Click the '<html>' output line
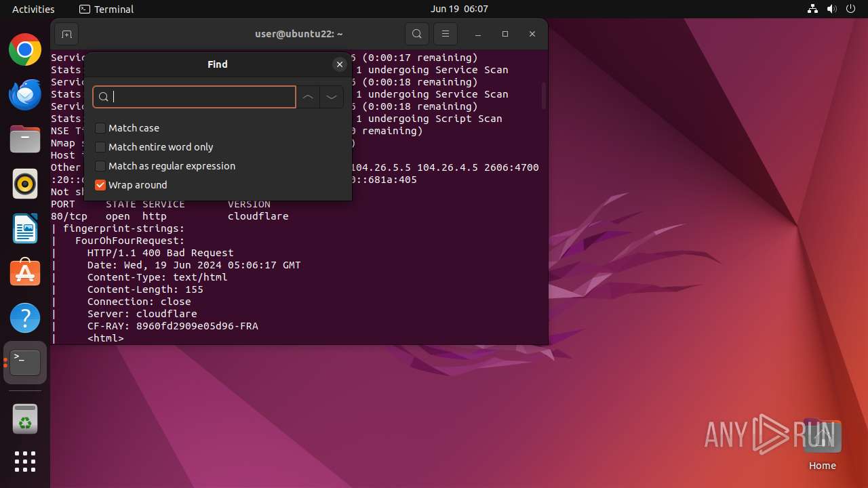 (106, 338)
